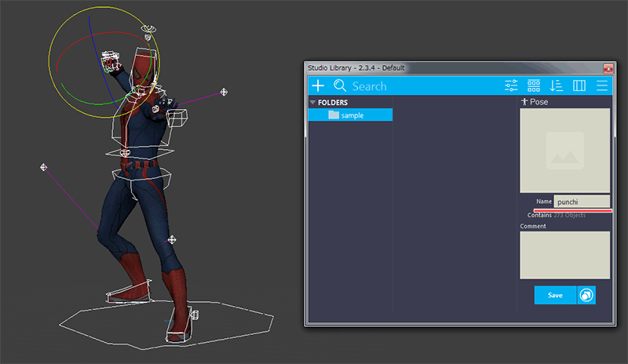Select the right elbow pole vector locator

[225, 93]
